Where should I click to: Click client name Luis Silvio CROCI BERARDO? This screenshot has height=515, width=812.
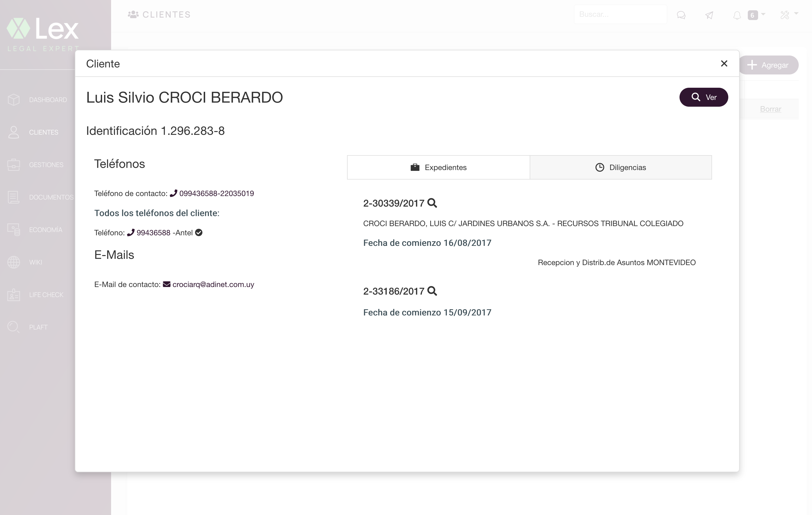click(x=185, y=97)
